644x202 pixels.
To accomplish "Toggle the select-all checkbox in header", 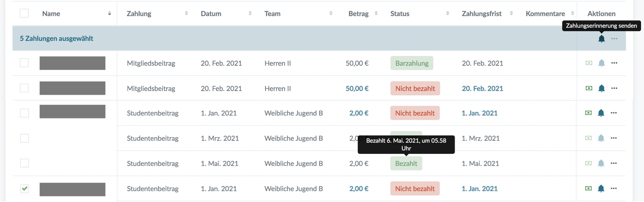I will click(x=24, y=13).
